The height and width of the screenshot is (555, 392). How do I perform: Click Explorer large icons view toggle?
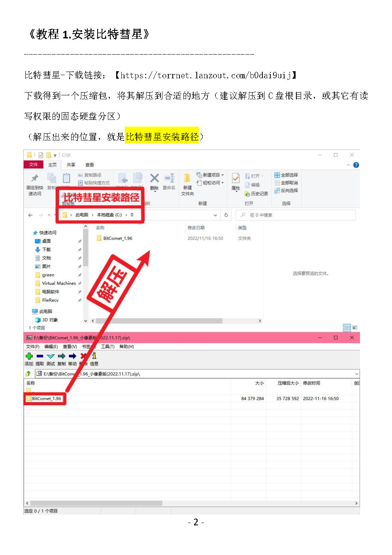coord(355,328)
